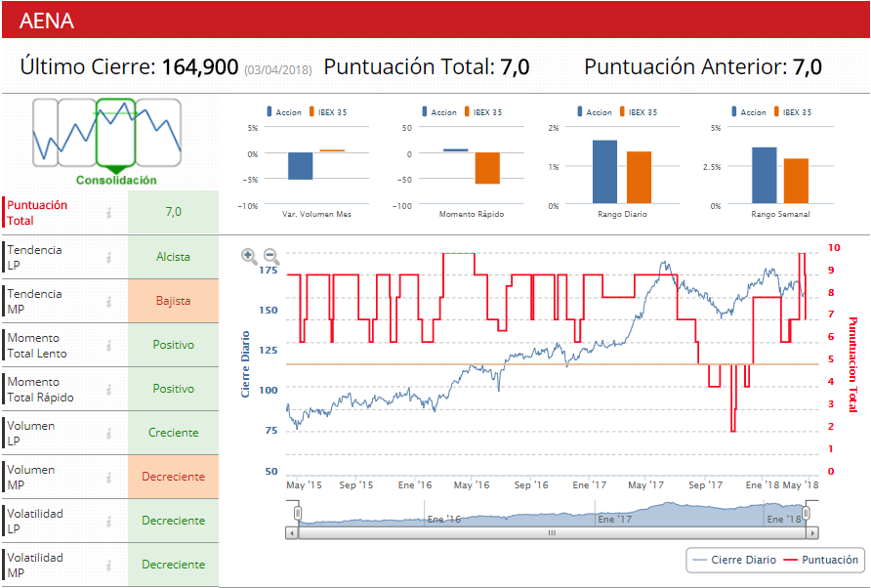Click the scrollbar right arrow
The width and height of the screenshot is (871, 588).
[812, 533]
